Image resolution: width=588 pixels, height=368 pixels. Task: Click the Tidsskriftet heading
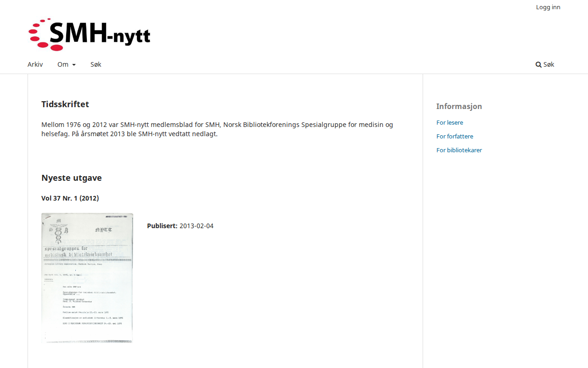coord(65,104)
